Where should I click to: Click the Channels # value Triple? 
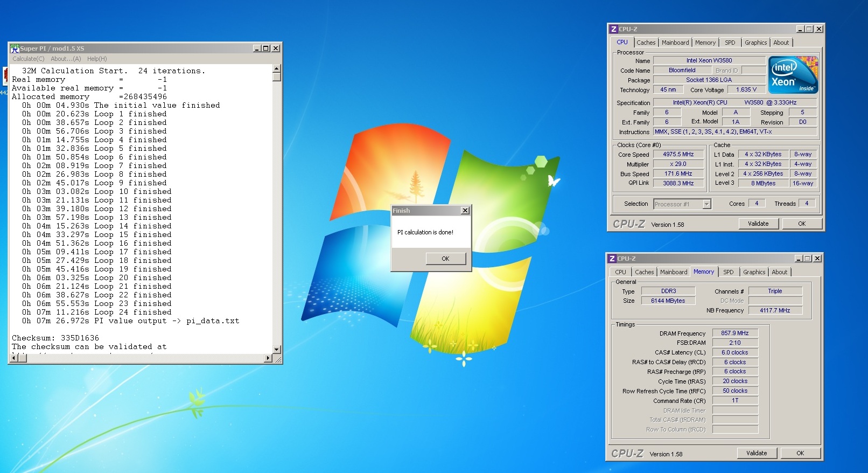point(775,291)
